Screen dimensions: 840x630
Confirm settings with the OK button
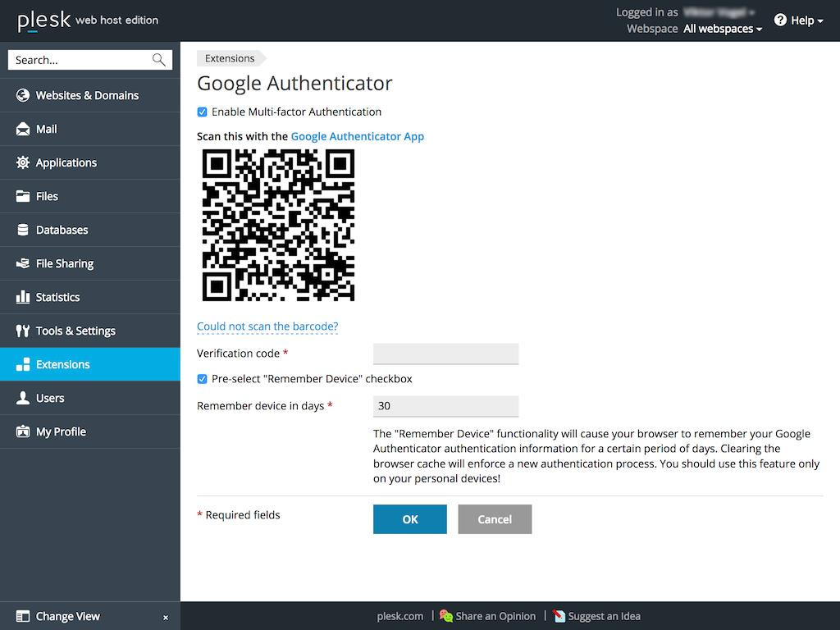point(409,519)
